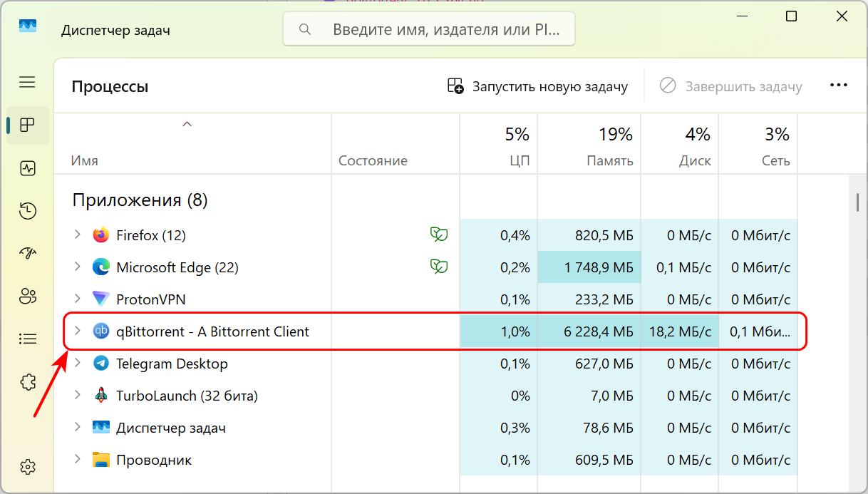This screenshot has height=494, width=868.
Task: Open the Processes page icon in sidebar
Action: click(27, 125)
